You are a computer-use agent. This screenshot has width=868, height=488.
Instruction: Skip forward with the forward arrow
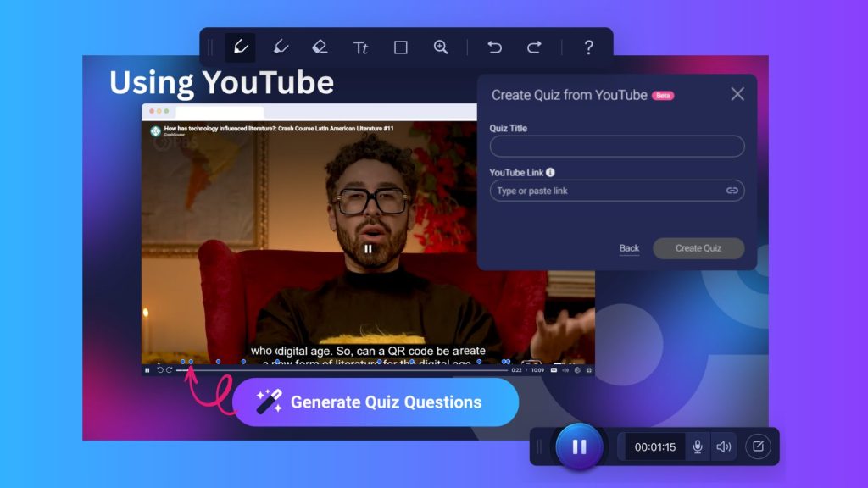coord(170,369)
